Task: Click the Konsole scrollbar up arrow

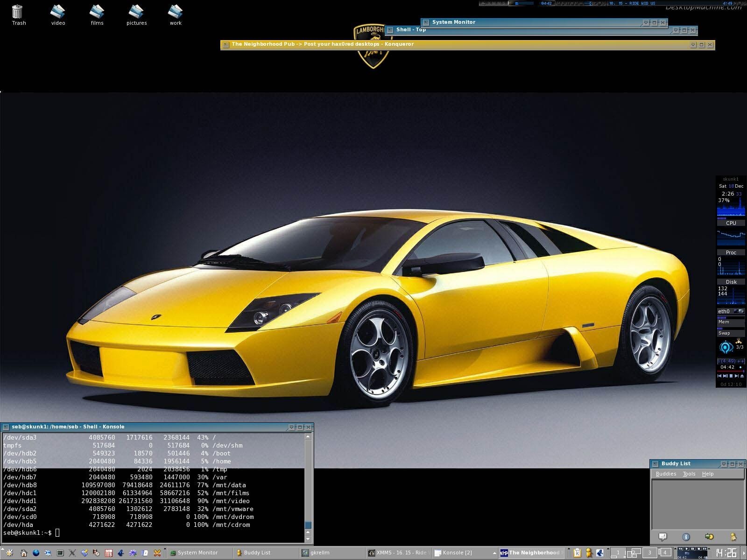Action: click(x=308, y=437)
